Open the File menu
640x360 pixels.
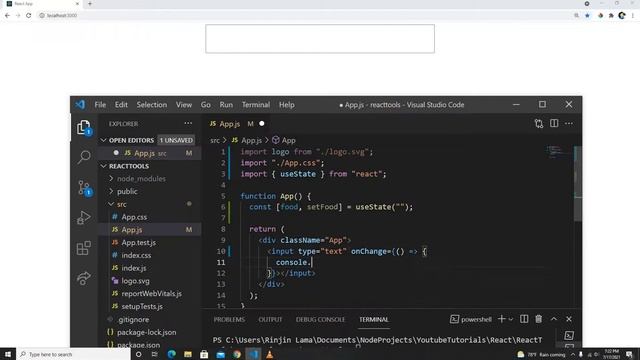100,105
